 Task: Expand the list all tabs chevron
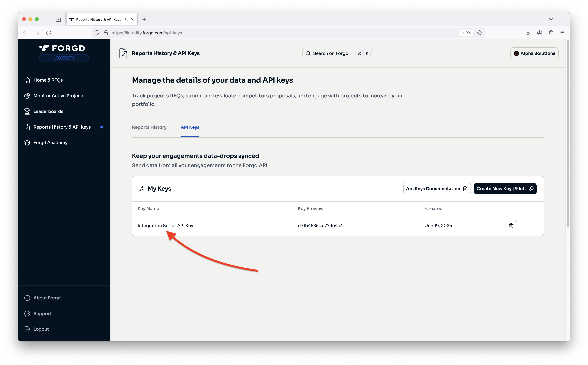click(x=551, y=19)
